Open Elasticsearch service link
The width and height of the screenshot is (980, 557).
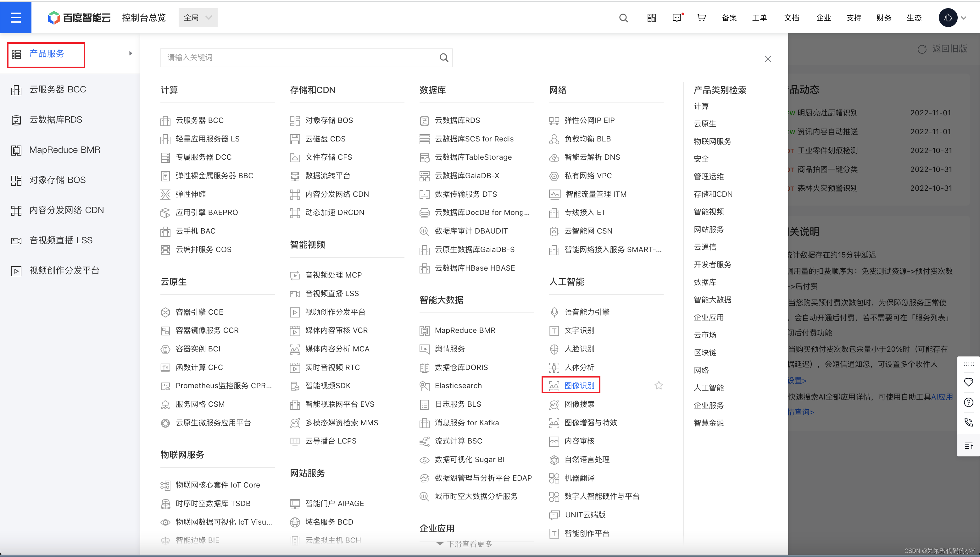point(458,386)
